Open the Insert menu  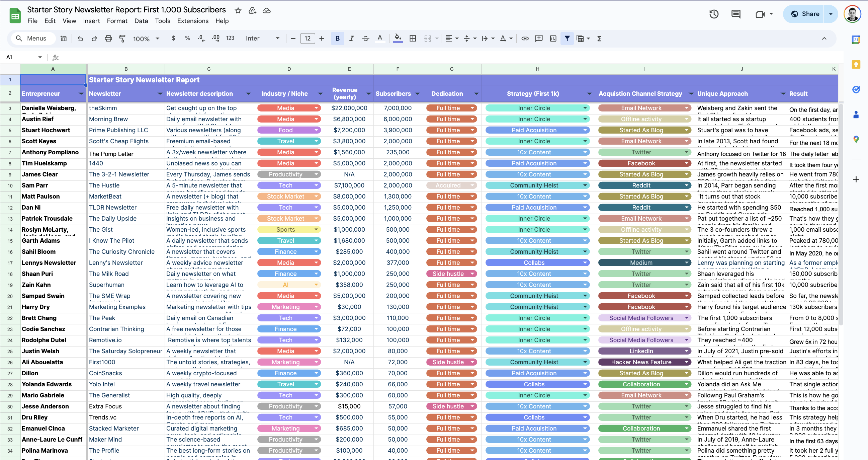click(91, 21)
